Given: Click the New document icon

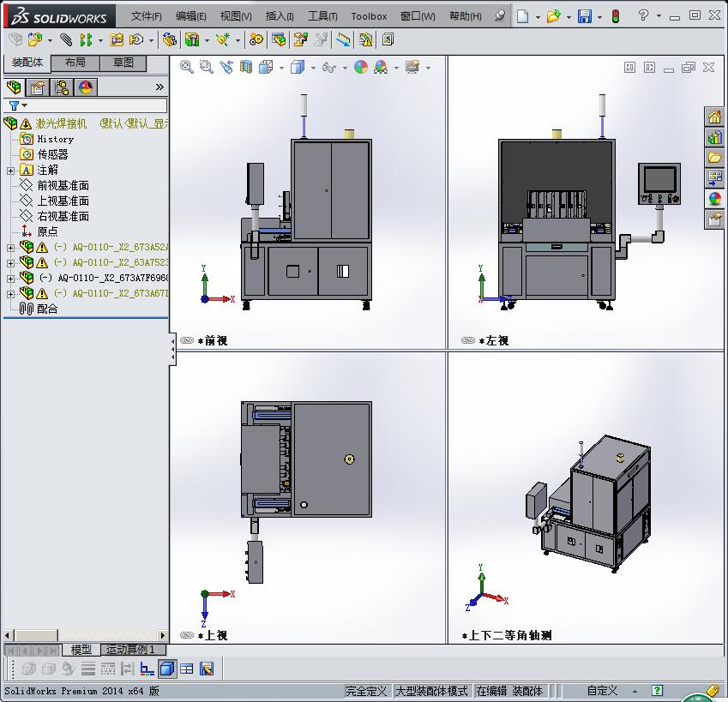Looking at the screenshot, I should coord(523,16).
